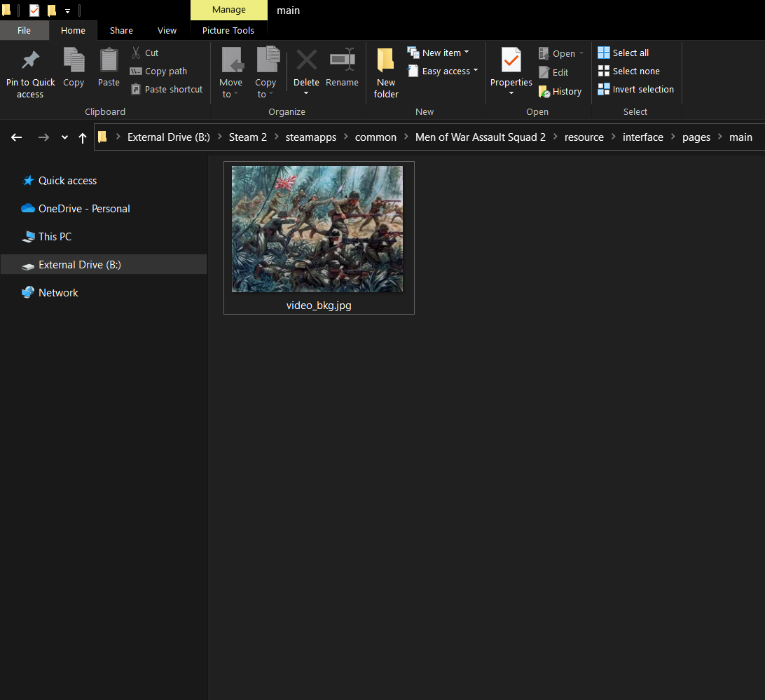Select OneDrive - Personal in sidebar
The height and width of the screenshot is (700, 765).
(76, 208)
